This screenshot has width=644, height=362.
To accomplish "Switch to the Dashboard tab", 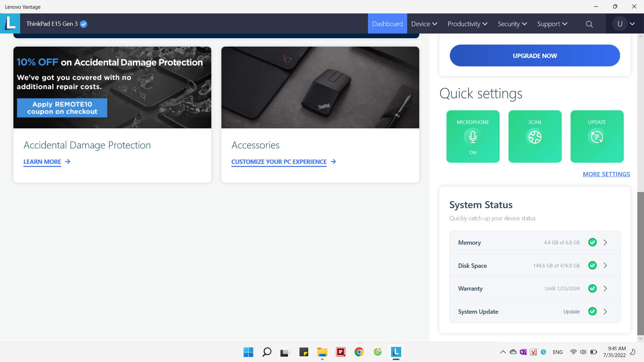I will coord(387,24).
